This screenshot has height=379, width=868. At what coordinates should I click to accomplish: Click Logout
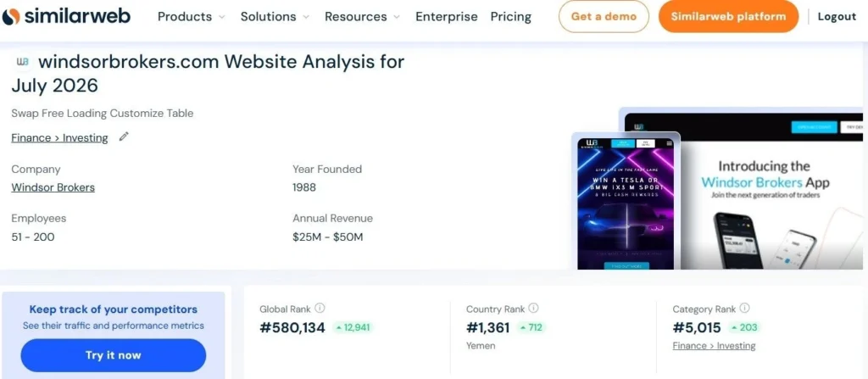coord(837,17)
